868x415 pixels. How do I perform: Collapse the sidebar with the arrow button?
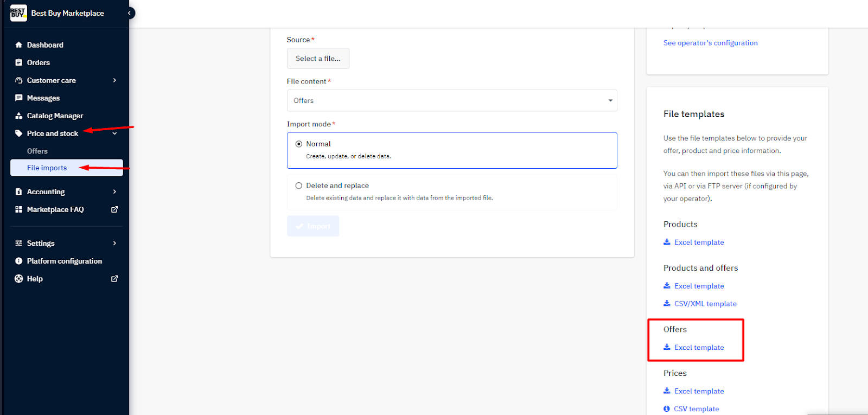coord(129,13)
